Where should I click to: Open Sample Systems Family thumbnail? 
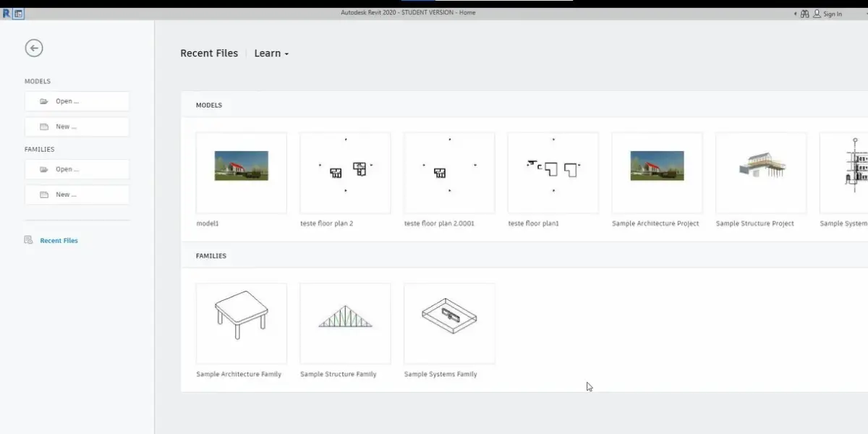click(449, 323)
